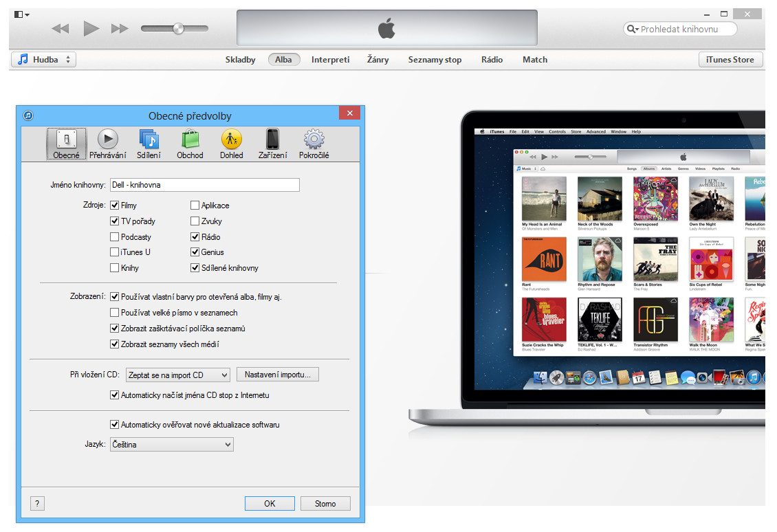The height and width of the screenshot is (532, 777).
Task: Open the Pokročilé advanced pane
Action: 314,144
